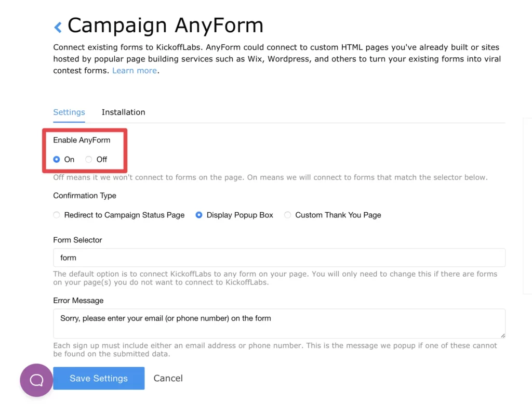Open the purple chat support bubble
The height and width of the screenshot is (413, 532).
coord(36,380)
